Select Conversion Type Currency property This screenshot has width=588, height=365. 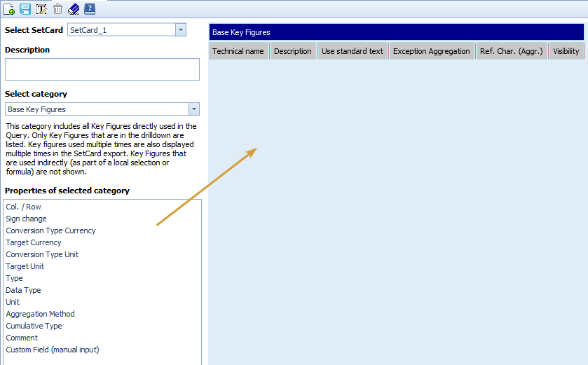pyautogui.click(x=50, y=230)
